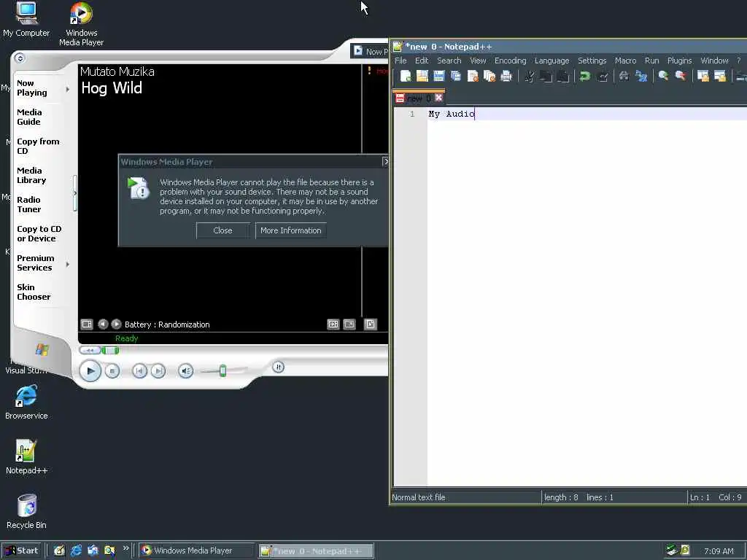747x560 pixels.
Task: Open the View menu in Notepad++
Action: [478, 61]
